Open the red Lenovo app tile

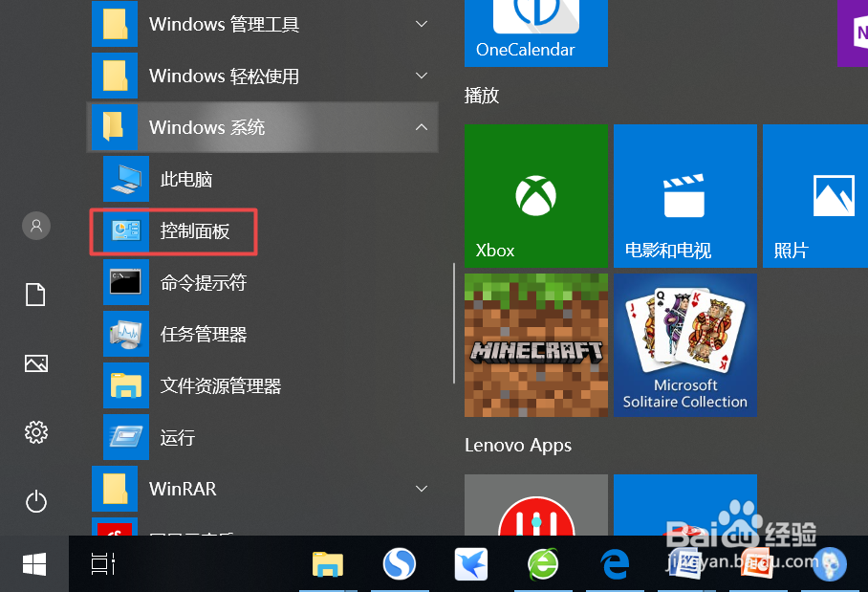[x=536, y=505]
